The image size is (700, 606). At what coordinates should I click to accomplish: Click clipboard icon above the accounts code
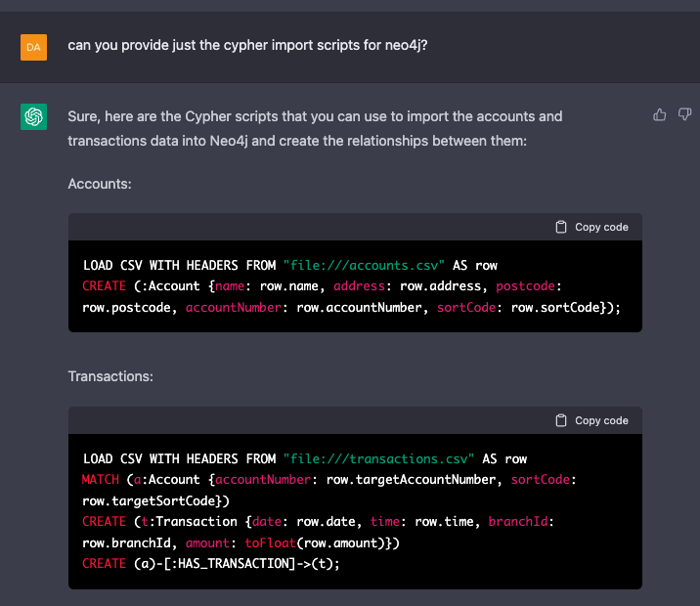pyautogui.click(x=561, y=227)
